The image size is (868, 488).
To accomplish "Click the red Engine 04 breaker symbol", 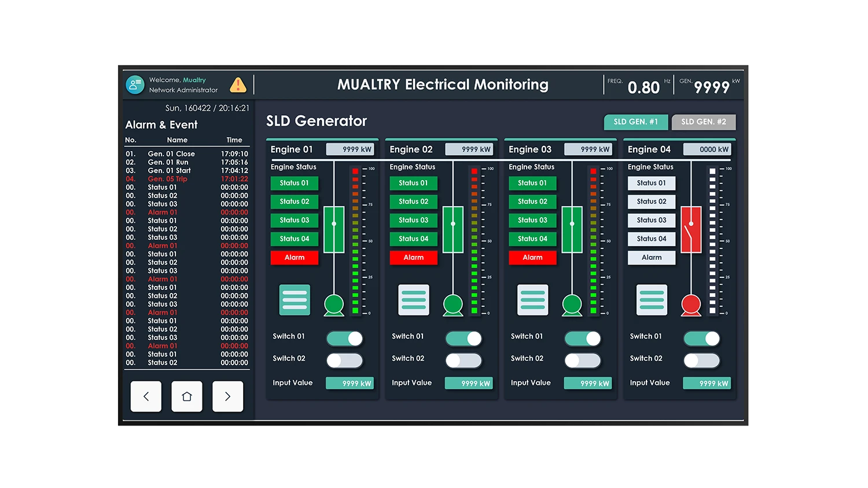I will coord(691,229).
